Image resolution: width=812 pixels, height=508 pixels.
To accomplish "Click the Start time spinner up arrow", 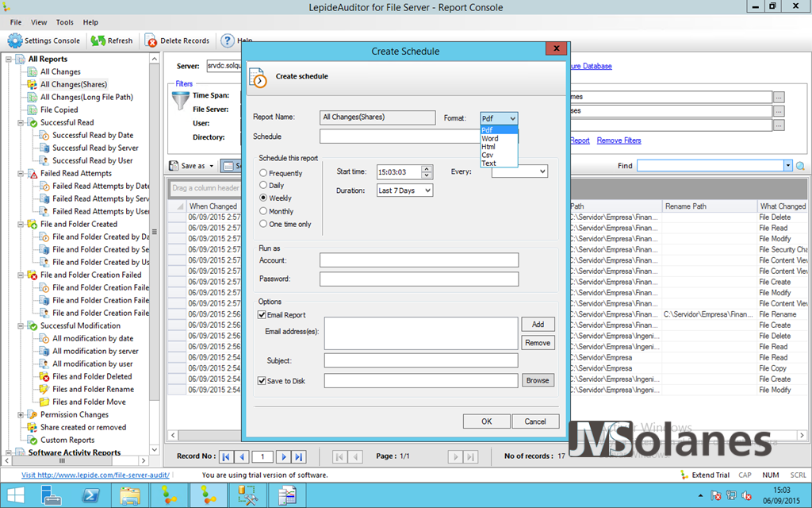I will tap(427, 168).
